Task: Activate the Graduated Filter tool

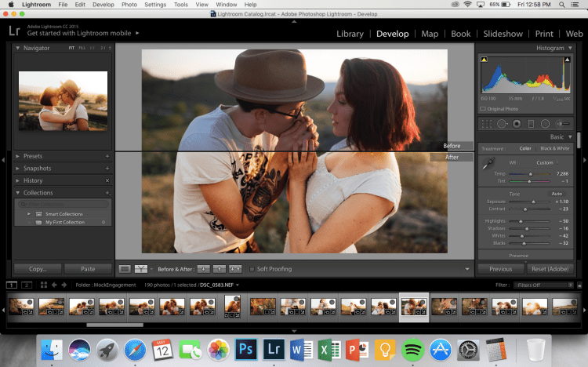Action: point(531,124)
